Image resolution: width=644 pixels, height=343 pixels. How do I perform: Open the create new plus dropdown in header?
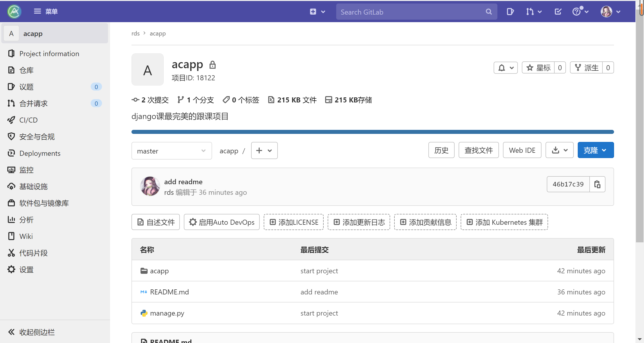click(317, 12)
